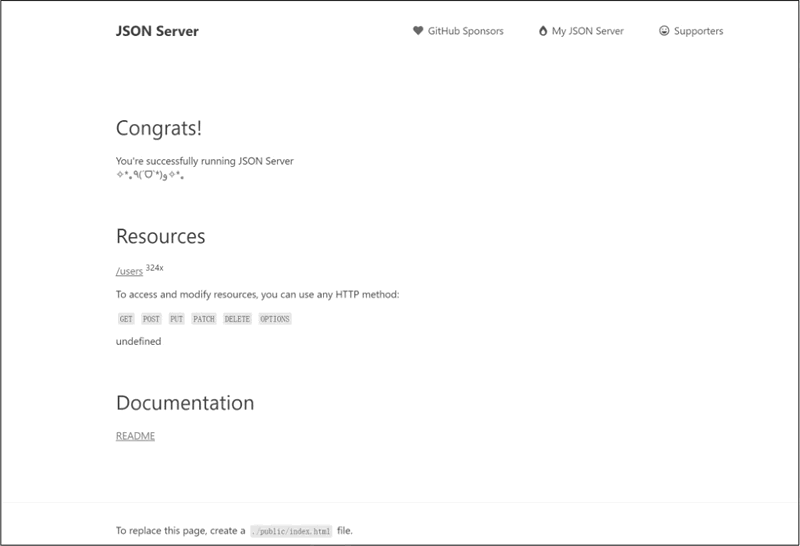Click the GET method tag
This screenshot has width=800, height=546.
(126, 319)
